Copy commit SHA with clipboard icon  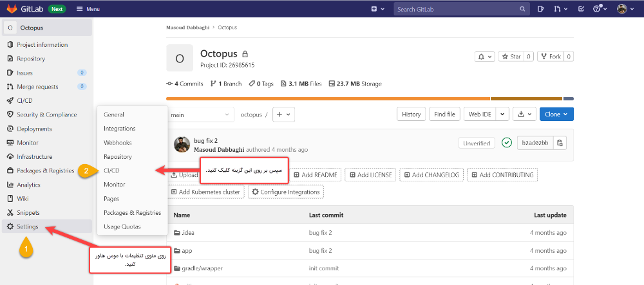(x=560, y=143)
